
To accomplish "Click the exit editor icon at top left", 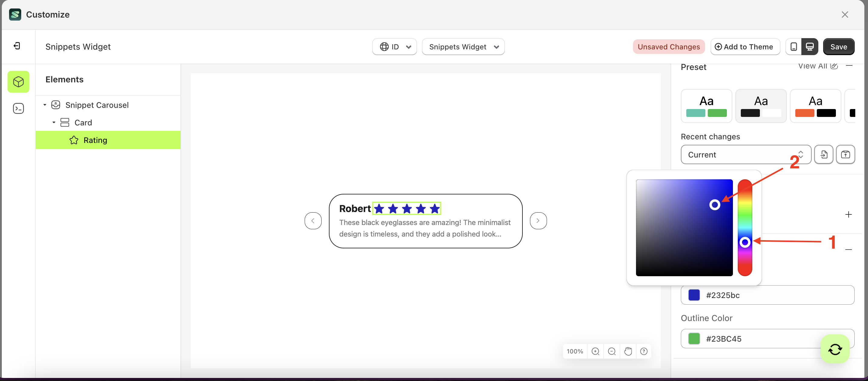I will coord(17,46).
